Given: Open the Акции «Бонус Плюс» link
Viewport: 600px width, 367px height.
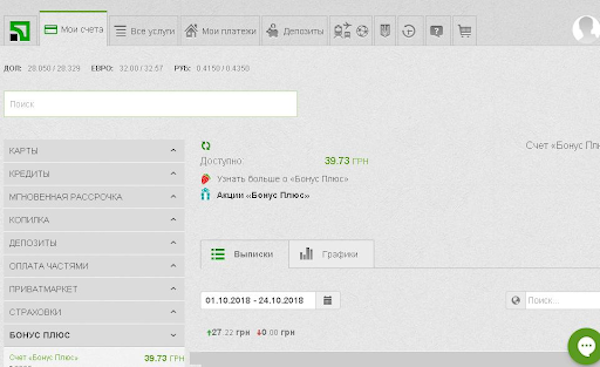Looking at the screenshot, I should 263,195.
